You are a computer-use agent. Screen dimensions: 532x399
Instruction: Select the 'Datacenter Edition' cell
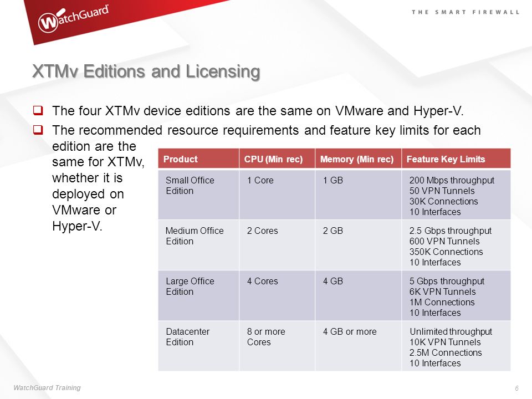198,346
